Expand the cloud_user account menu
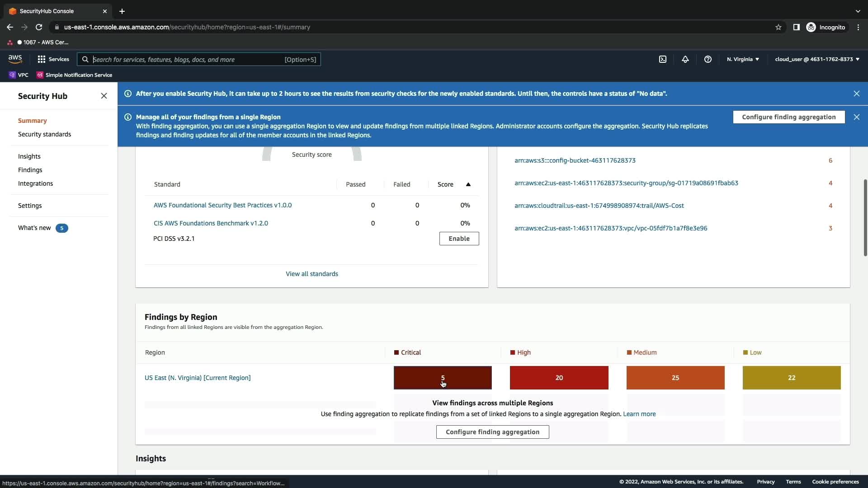This screenshot has height=488, width=868. (817, 59)
